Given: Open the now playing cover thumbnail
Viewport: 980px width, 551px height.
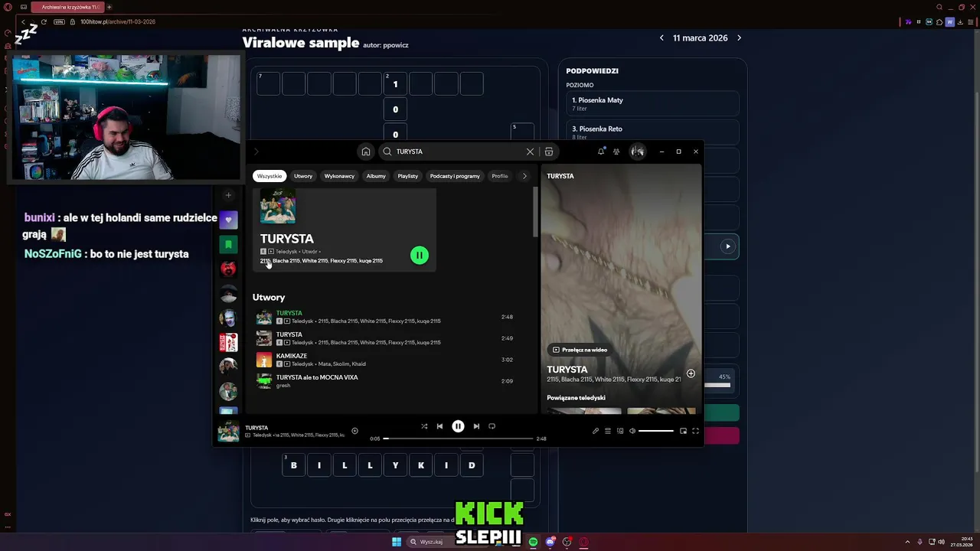Looking at the screenshot, I should 228,431.
